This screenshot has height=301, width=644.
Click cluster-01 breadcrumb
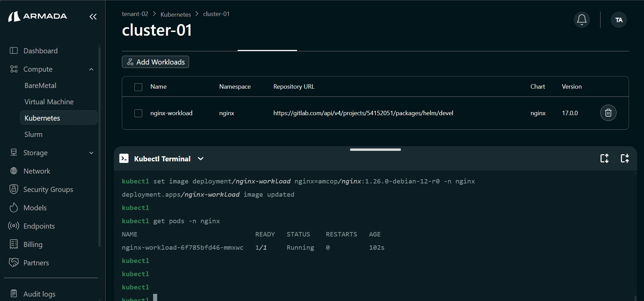216,14
